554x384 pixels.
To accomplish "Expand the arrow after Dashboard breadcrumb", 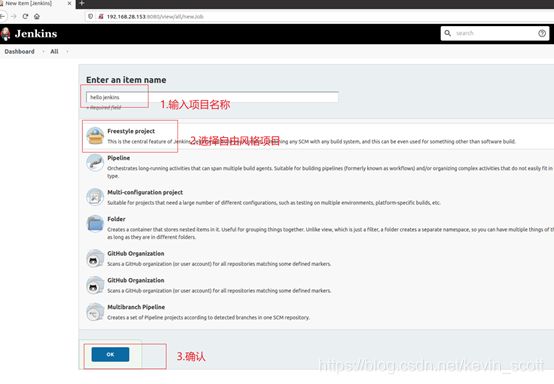I will point(43,52).
